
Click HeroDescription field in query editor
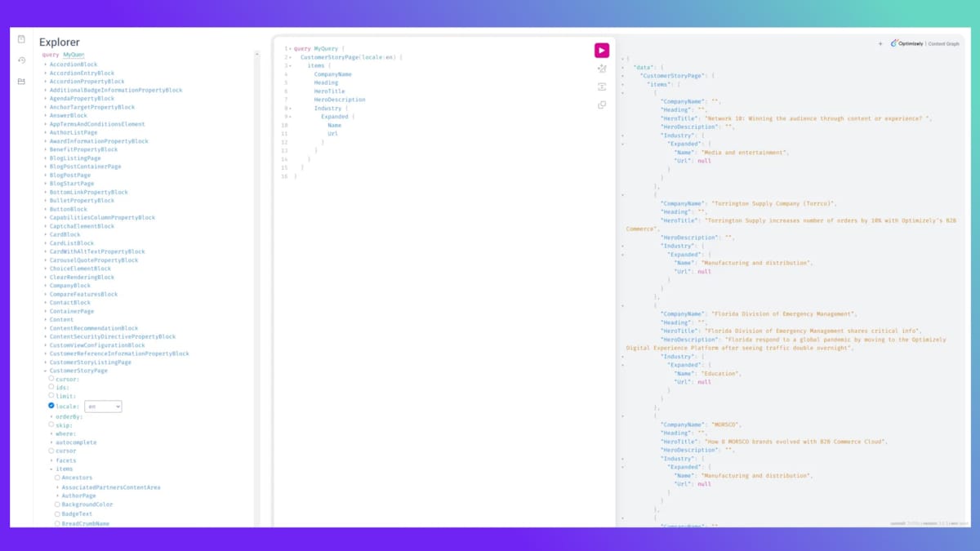[340, 100]
